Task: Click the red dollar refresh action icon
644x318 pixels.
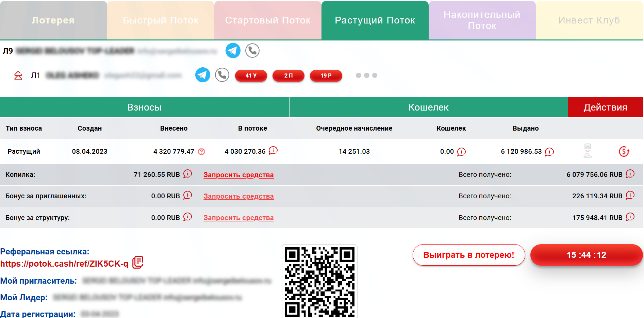Action: pos(624,151)
